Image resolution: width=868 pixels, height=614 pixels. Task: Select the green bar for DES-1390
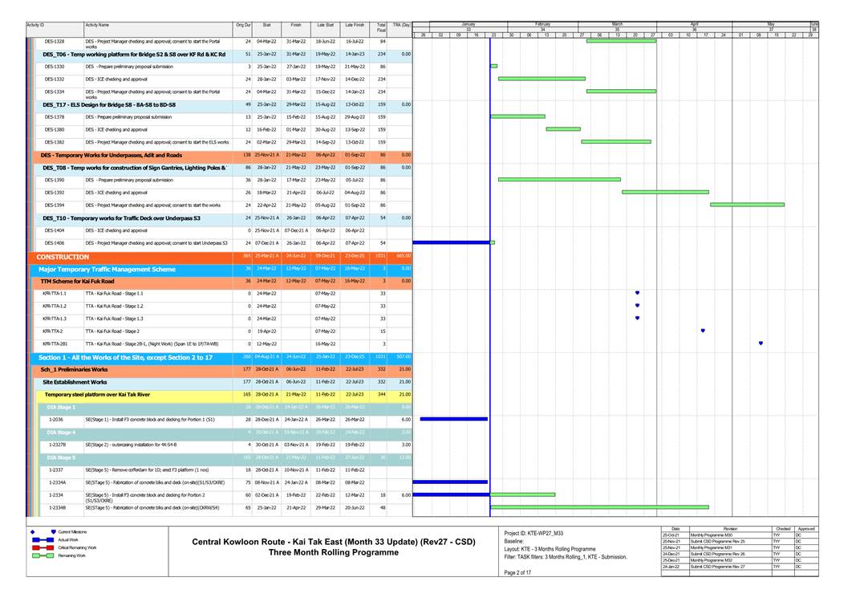coord(559,180)
